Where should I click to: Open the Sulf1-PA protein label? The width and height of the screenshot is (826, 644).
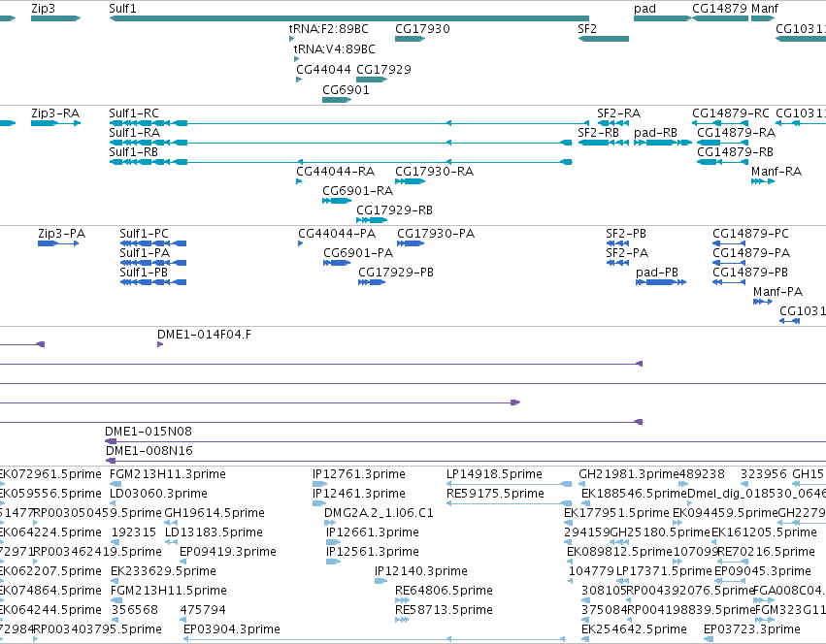tap(145, 253)
